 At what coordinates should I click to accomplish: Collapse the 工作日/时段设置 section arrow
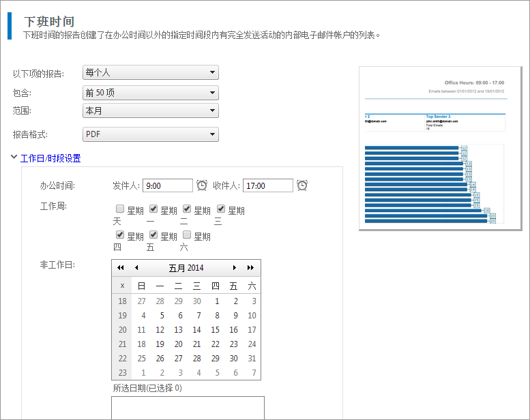(14, 157)
